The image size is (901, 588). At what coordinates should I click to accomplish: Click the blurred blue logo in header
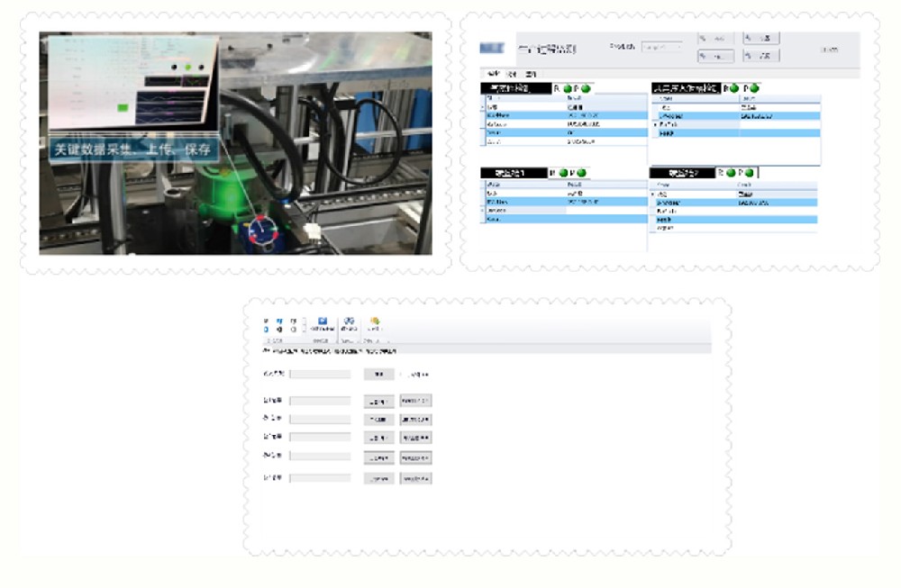(492, 49)
